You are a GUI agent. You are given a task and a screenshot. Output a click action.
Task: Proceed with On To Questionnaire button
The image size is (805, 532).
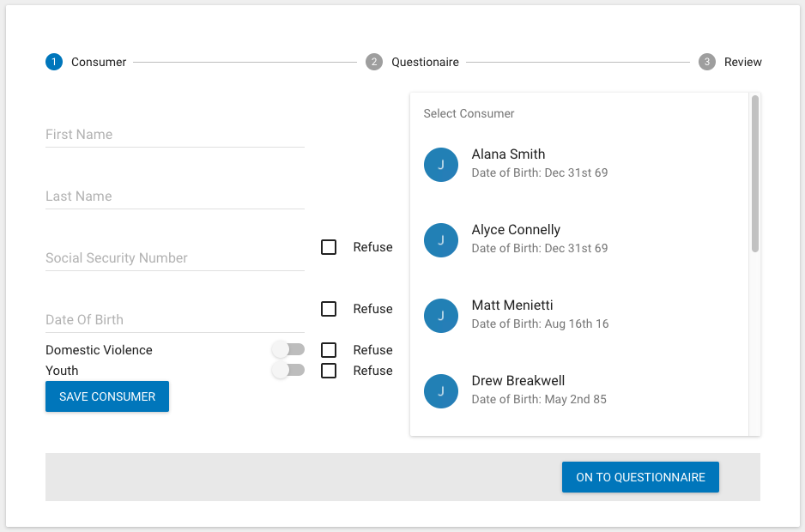coord(640,477)
